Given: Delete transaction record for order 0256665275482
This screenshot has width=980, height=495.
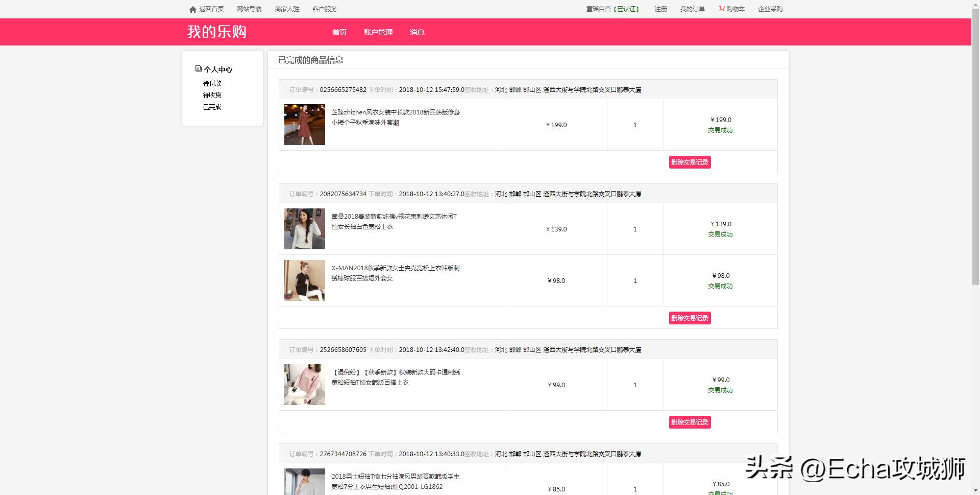Looking at the screenshot, I should pyautogui.click(x=690, y=162).
